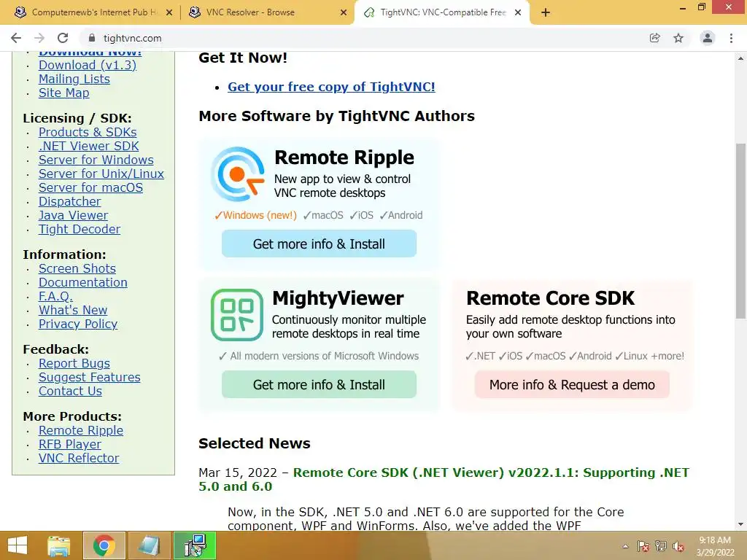Open the Privacy Policy link

coord(78,324)
